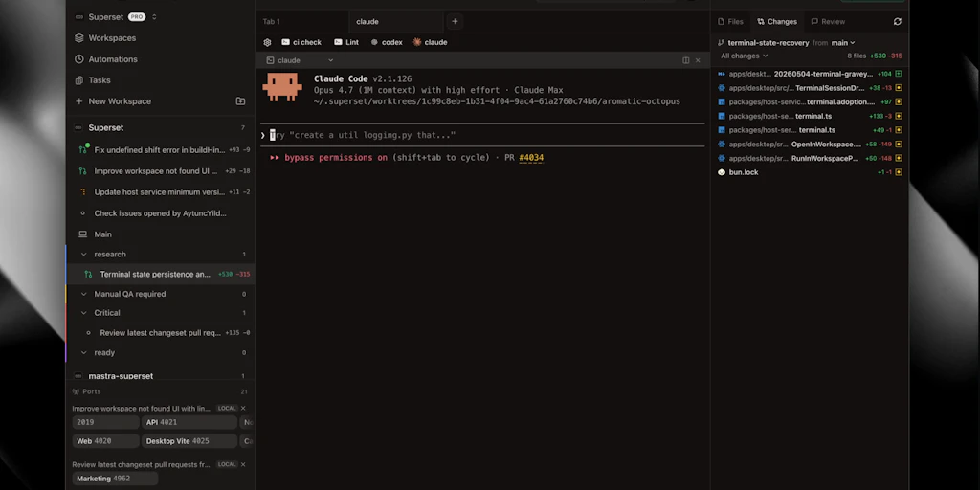Open PR #4034 link in terminal
Image resolution: width=980 pixels, height=490 pixels.
(530, 158)
